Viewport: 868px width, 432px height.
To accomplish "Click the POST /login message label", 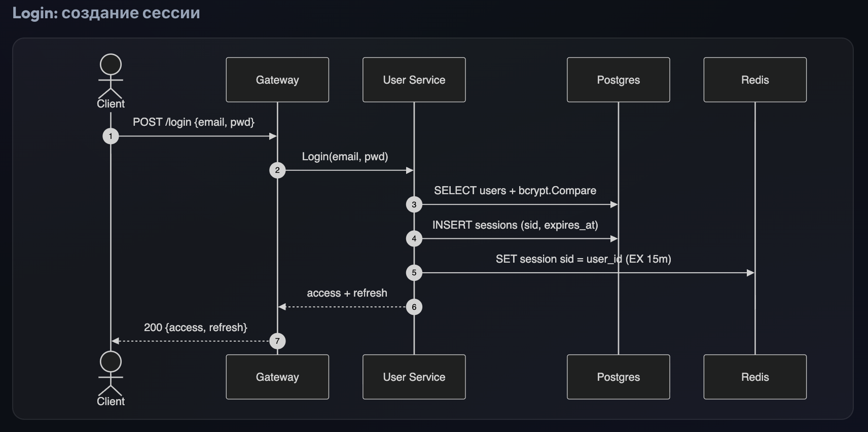I will 194,122.
